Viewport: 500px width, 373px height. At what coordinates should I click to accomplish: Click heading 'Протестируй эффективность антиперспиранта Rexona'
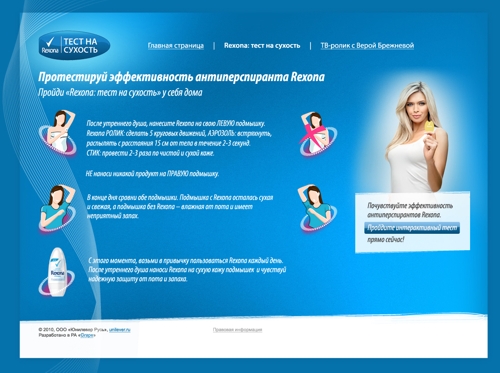click(x=181, y=77)
